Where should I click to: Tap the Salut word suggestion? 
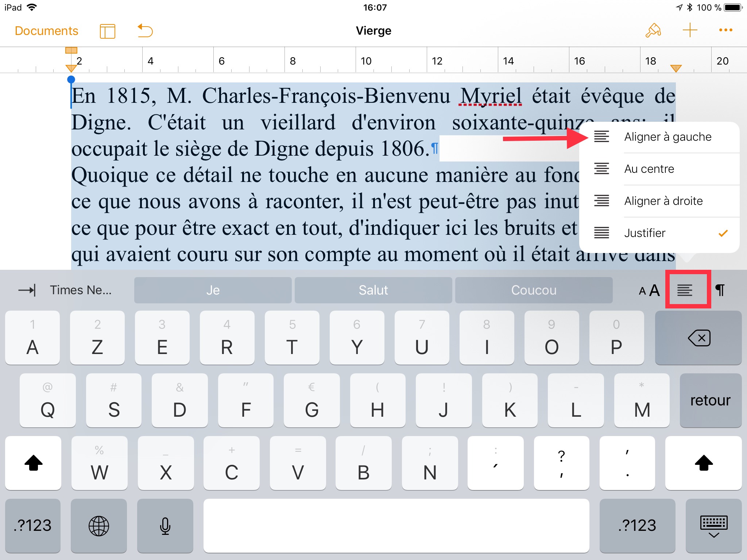click(x=373, y=290)
